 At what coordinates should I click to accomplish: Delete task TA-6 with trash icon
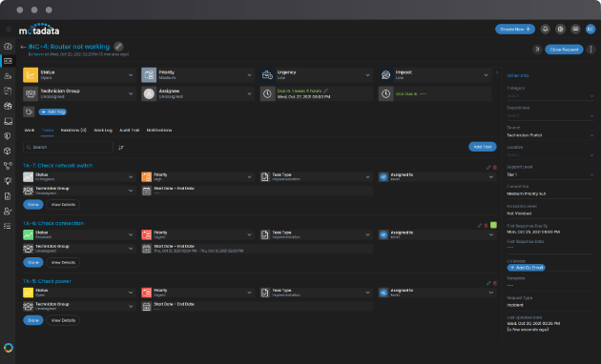[486, 226]
